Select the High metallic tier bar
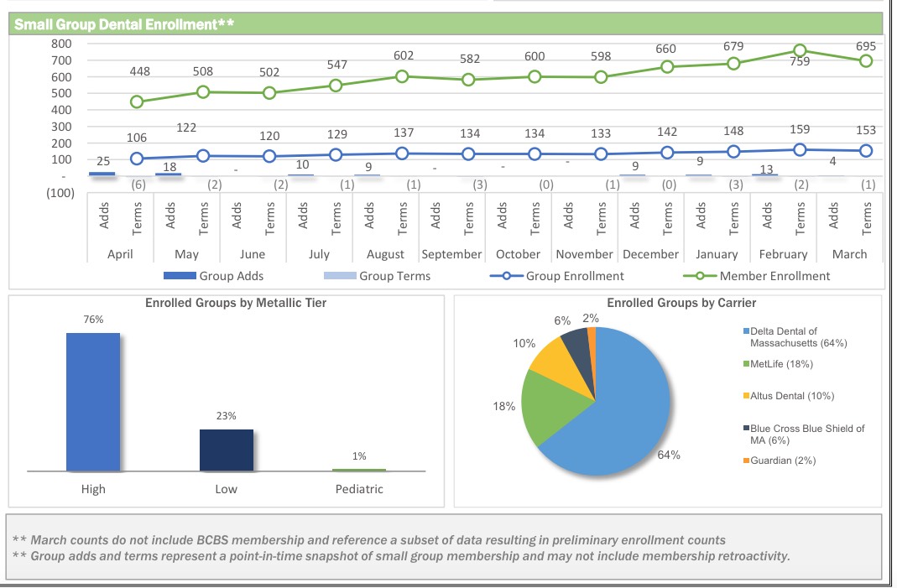 tap(93, 401)
